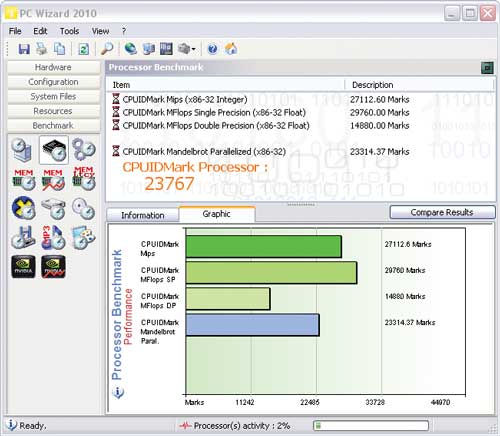Click the globe web update icon
This screenshot has width=500, height=436.
pos(131,49)
